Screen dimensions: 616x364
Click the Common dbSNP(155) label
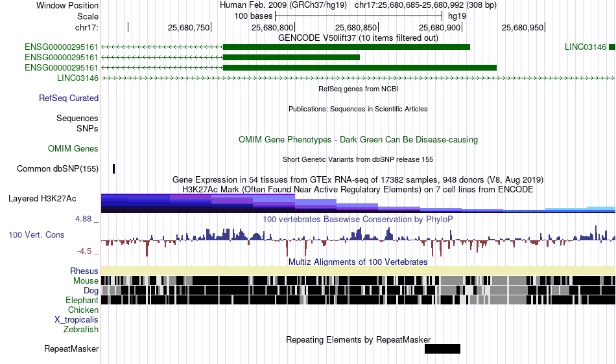tap(58, 168)
